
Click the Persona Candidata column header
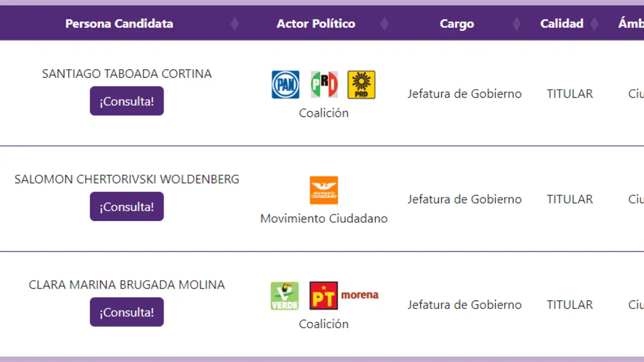119,24
